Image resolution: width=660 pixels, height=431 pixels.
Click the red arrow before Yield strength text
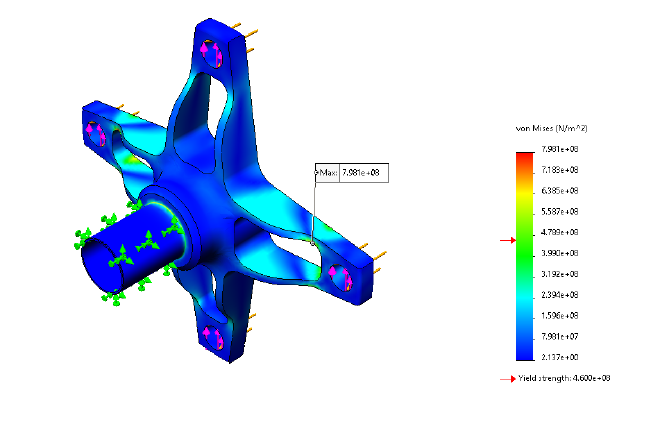pos(507,378)
